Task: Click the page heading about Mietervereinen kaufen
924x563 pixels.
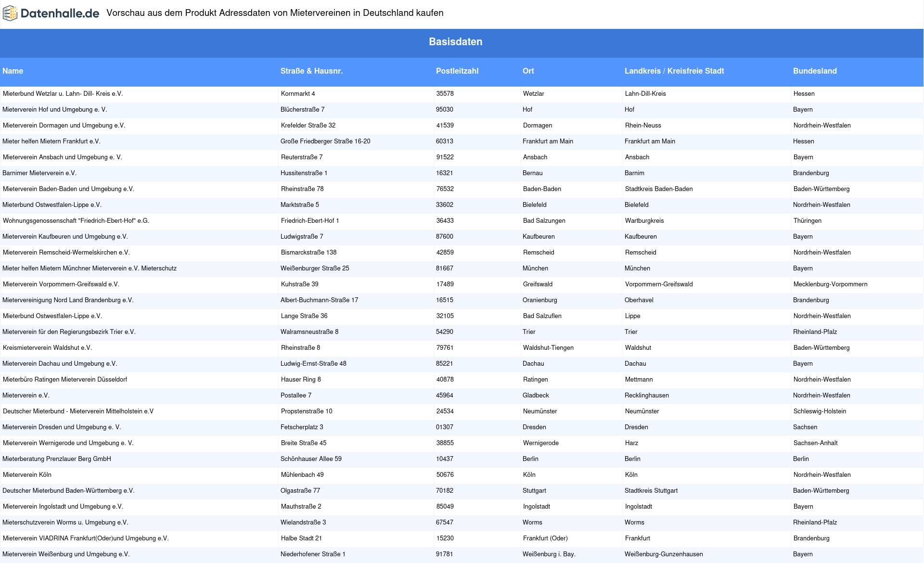Action: tap(275, 13)
